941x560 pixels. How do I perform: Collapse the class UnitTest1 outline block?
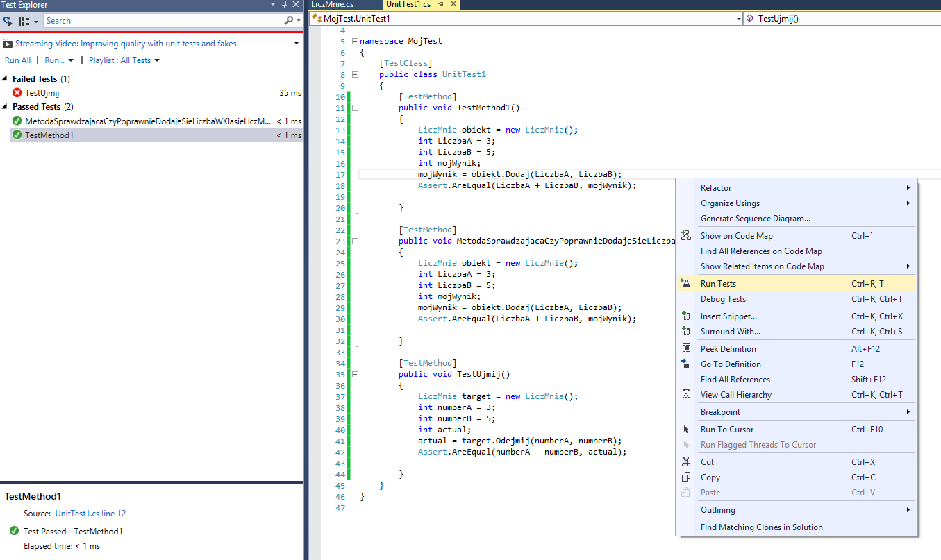point(355,74)
